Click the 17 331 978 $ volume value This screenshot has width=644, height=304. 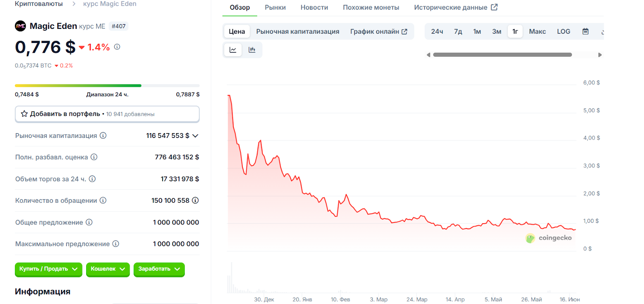point(180,179)
